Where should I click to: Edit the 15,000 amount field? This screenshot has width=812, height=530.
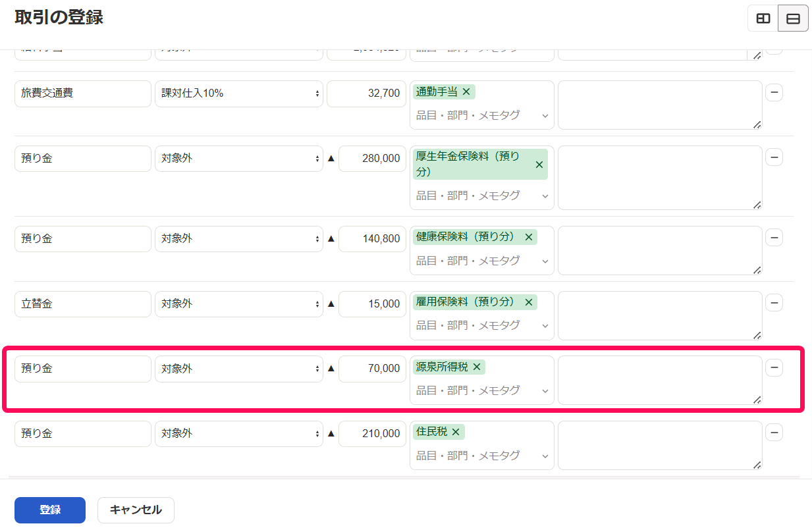click(x=372, y=304)
